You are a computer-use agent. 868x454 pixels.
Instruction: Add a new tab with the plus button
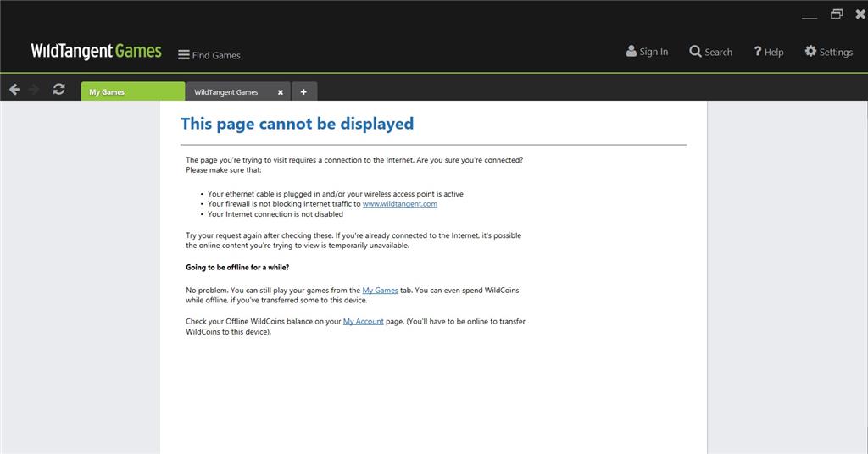coord(303,91)
